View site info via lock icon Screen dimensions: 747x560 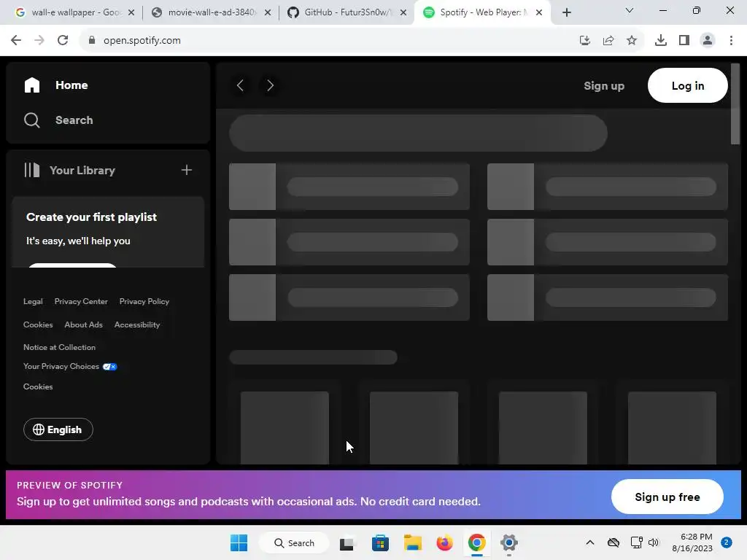[x=92, y=41]
